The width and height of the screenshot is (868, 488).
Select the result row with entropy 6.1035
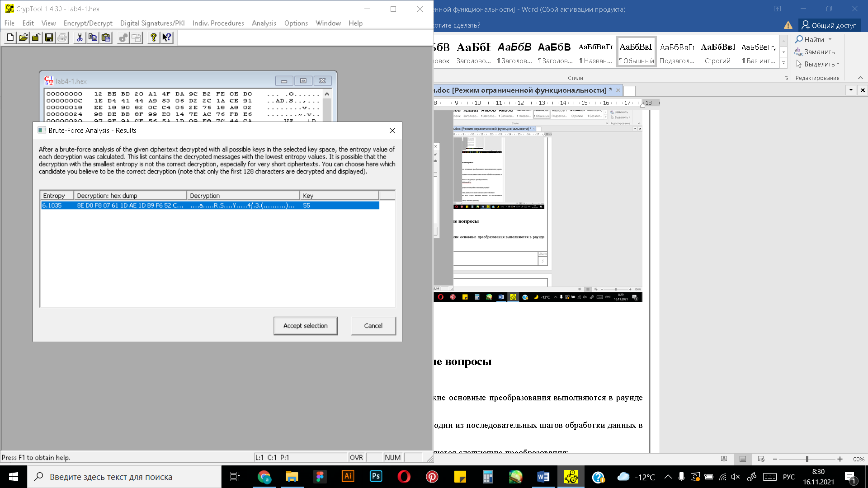(210, 206)
